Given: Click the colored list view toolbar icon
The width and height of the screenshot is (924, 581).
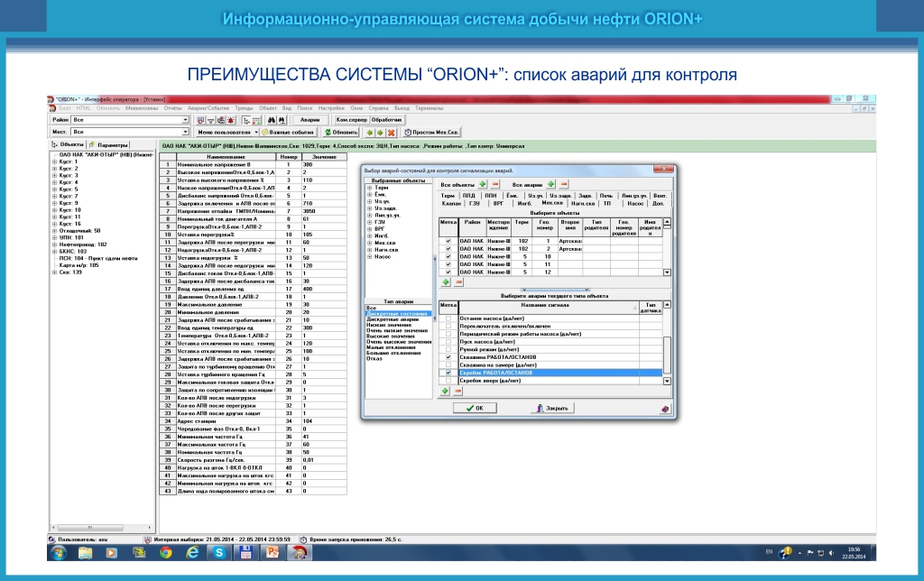Looking at the screenshot, I should tap(256, 120).
